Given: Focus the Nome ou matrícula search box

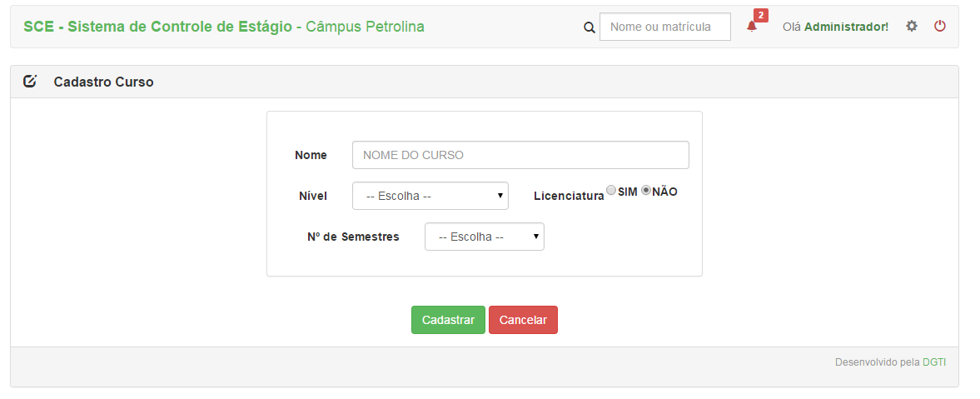Looking at the screenshot, I should pos(665,27).
